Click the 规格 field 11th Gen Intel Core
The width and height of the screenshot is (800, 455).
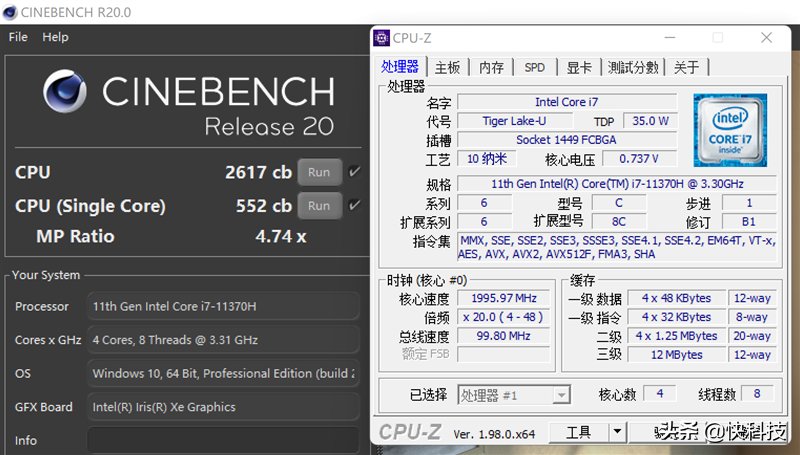pos(617,184)
